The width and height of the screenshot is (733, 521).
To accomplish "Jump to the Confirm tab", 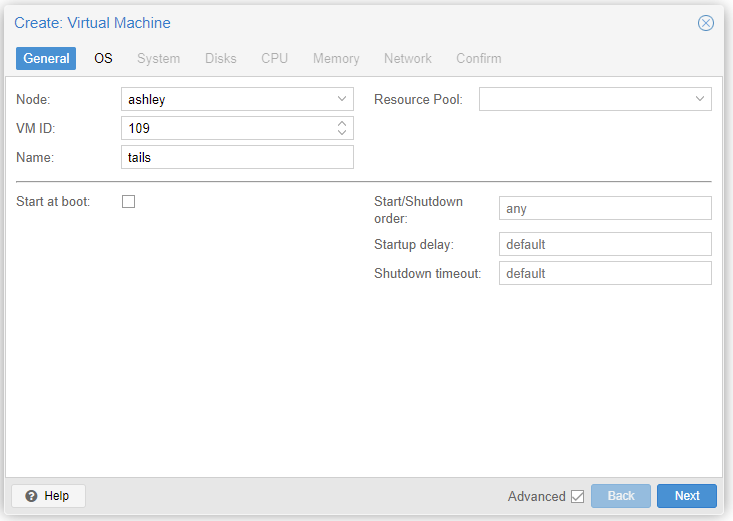I will point(479,58).
